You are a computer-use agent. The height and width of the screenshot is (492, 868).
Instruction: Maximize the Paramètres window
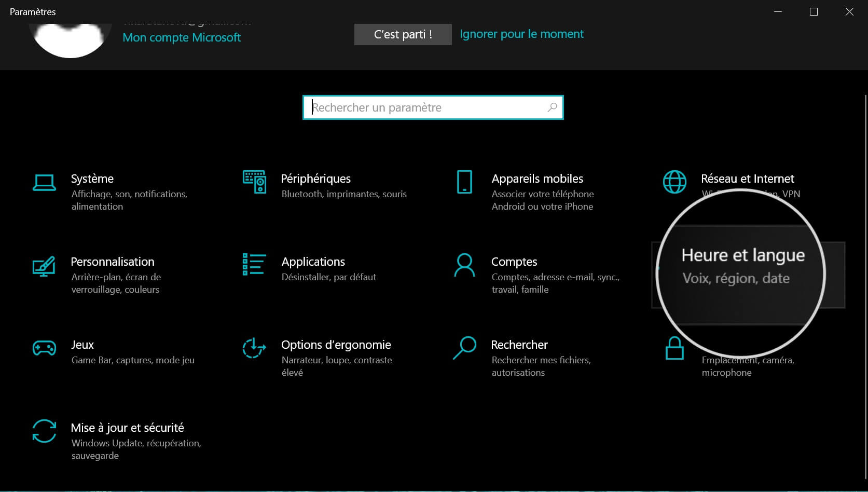(814, 11)
